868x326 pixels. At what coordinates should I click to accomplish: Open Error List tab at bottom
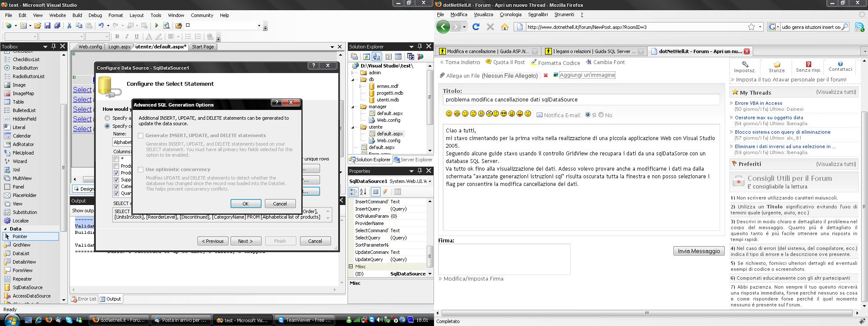click(84, 299)
